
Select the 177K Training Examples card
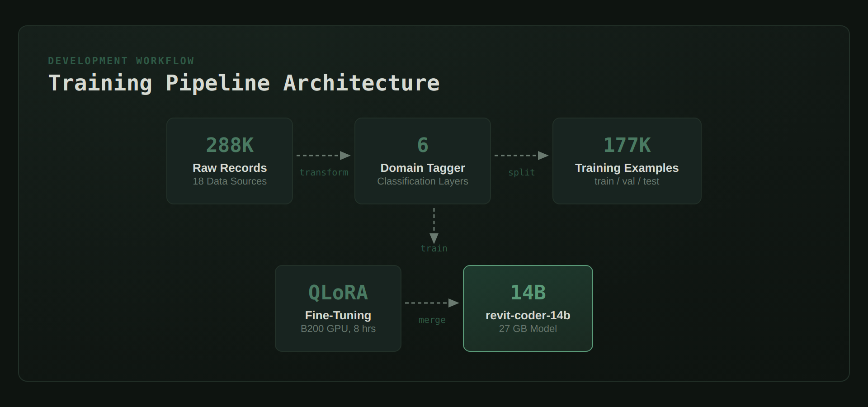(627, 161)
